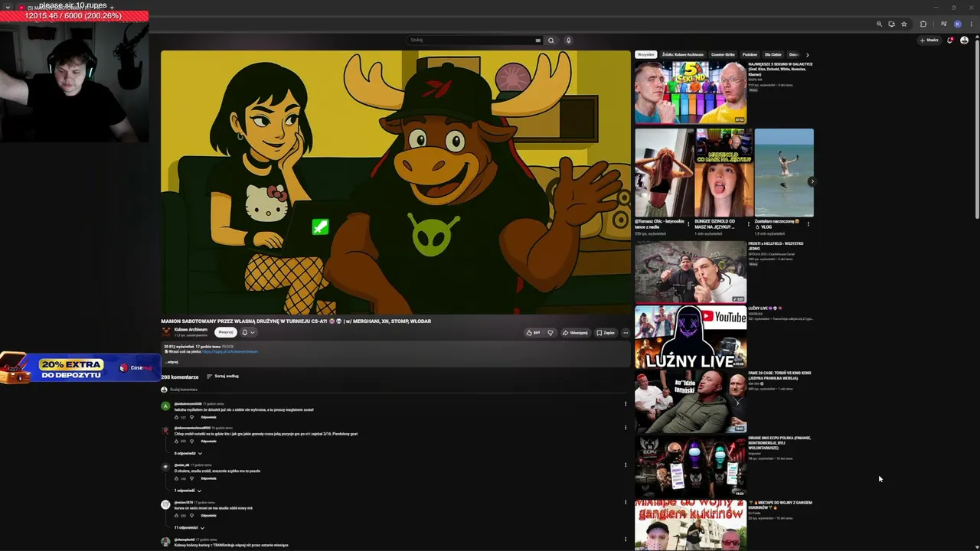Show next shorts with shelf arrow
Image resolution: width=980 pixels, height=551 pixels.
[x=812, y=181]
